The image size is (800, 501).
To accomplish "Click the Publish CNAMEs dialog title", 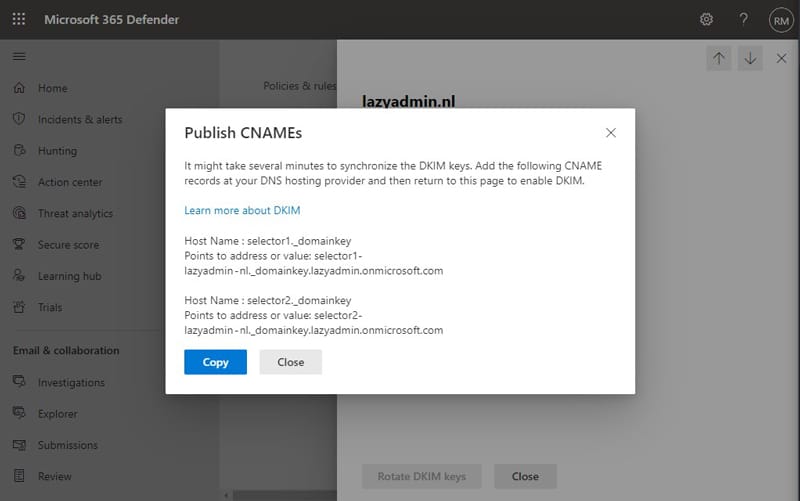I will point(243,133).
